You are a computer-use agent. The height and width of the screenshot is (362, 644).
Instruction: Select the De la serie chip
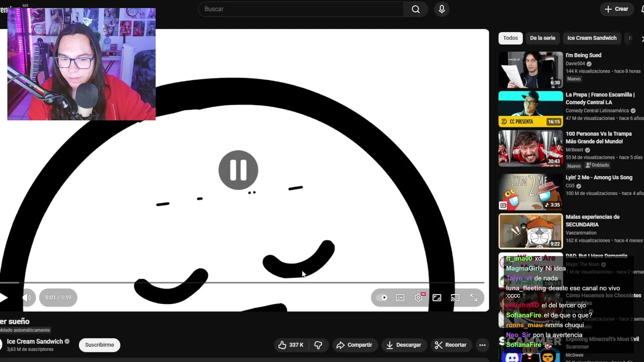tap(542, 38)
